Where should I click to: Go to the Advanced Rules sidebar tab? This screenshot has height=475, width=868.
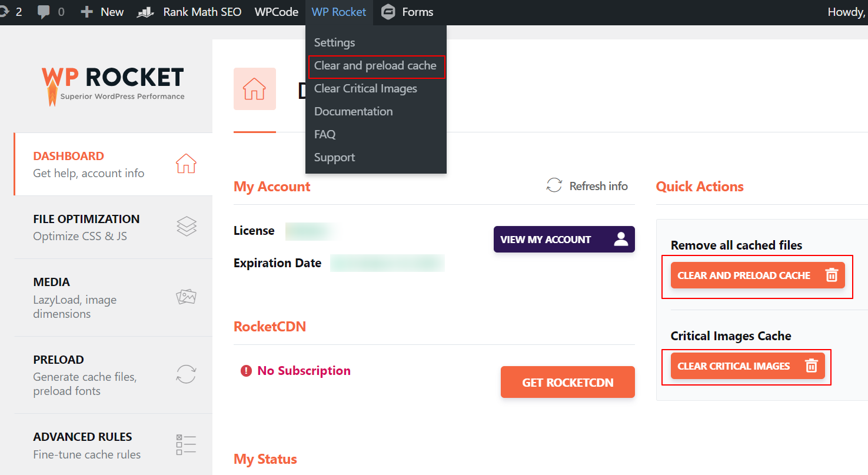[113, 446]
